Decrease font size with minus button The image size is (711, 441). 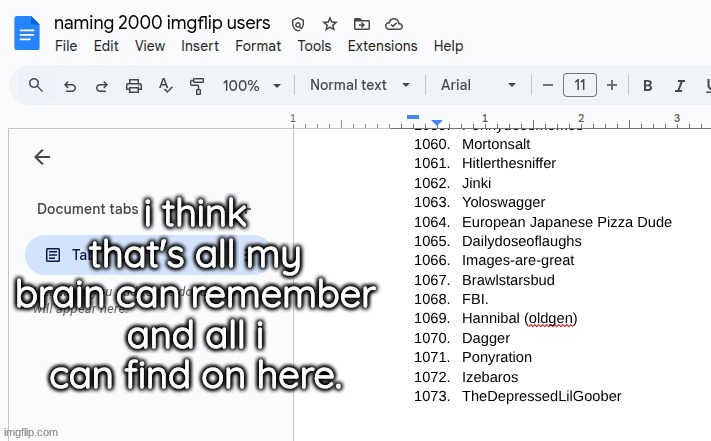[x=548, y=85]
